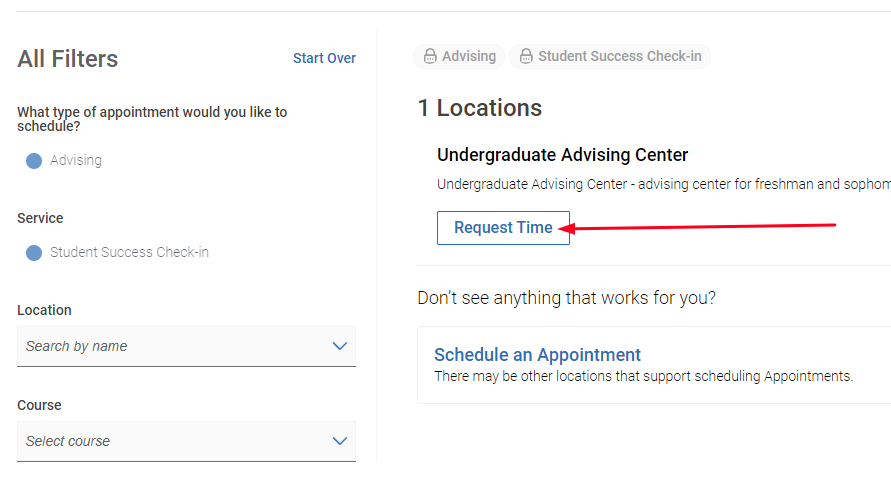Click the All Filters heading
The width and height of the screenshot is (891, 495).
67,59
